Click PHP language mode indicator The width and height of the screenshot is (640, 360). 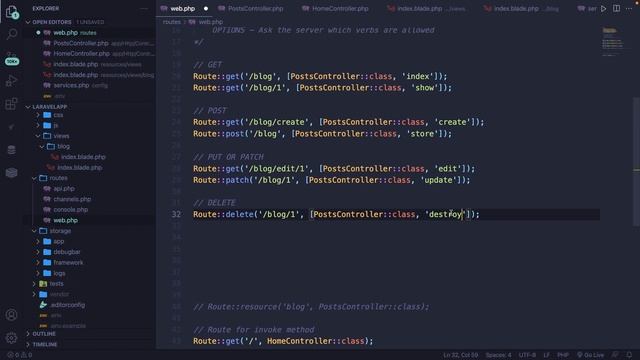563,355
